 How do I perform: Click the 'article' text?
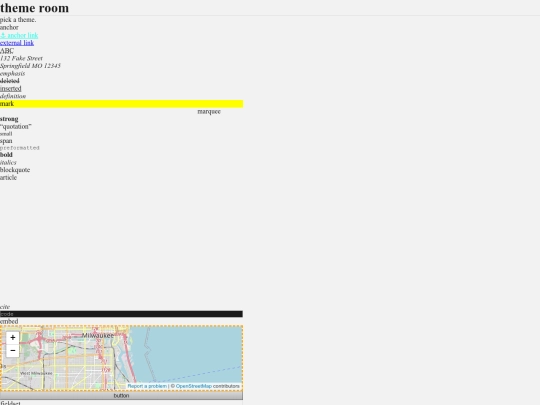pyautogui.click(x=8, y=177)
